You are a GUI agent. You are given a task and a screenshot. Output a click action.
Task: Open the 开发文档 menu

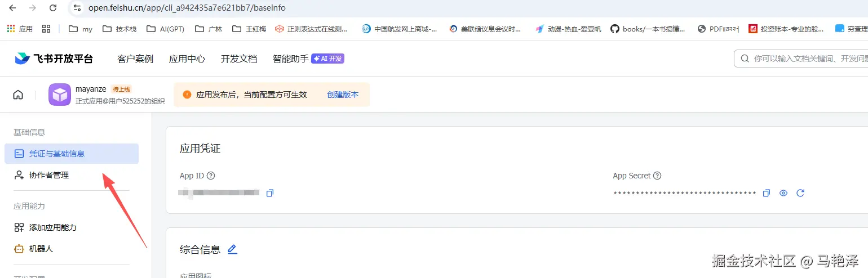[239, 59]
